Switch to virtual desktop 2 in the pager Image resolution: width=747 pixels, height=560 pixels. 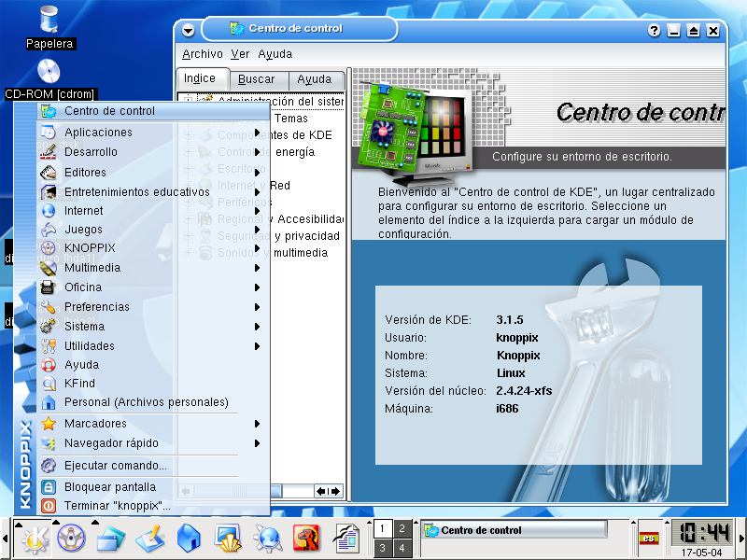click(x=402, y=528)
